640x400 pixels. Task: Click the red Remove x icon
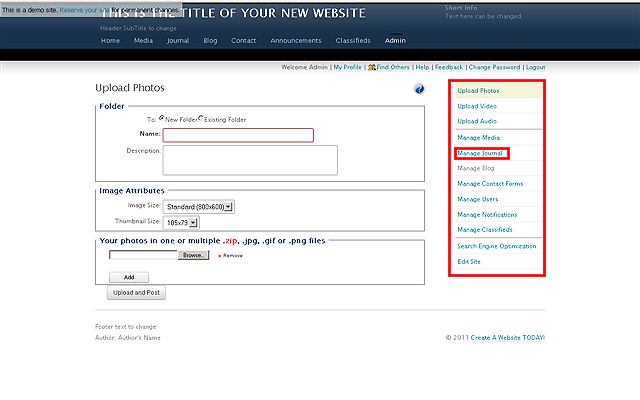(219, 255)
